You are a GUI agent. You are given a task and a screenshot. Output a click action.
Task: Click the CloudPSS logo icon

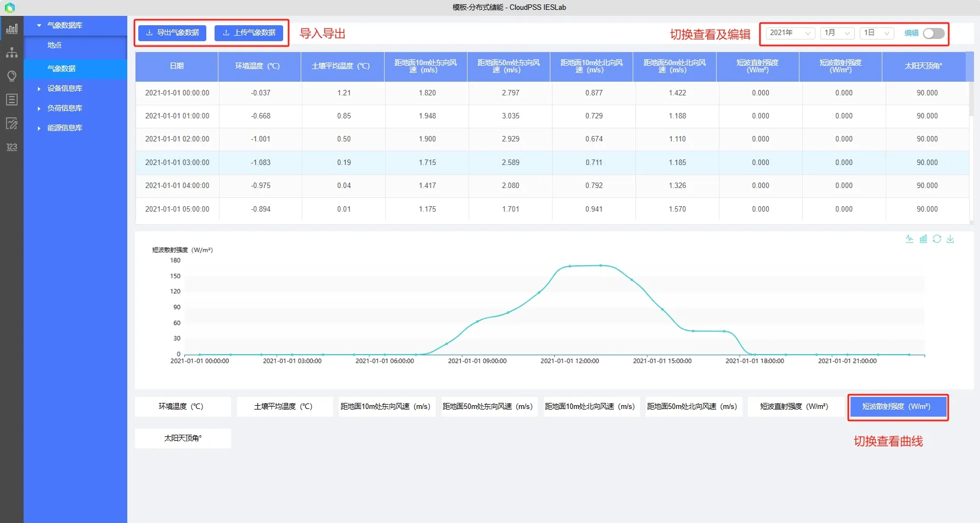click(9, 8)
